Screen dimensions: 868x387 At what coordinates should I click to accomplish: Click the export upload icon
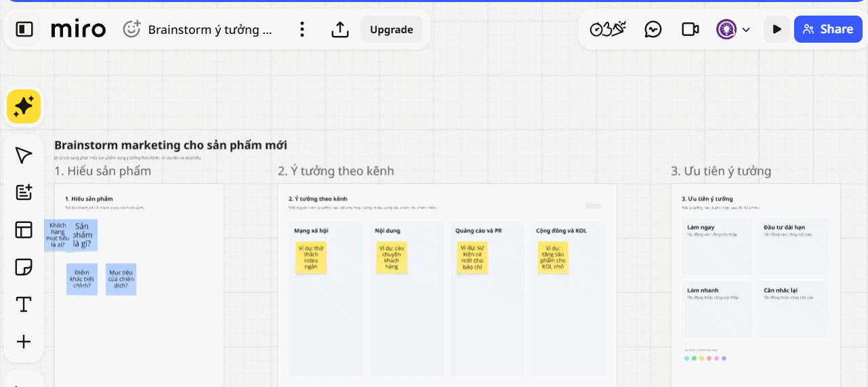pos(340,29)
